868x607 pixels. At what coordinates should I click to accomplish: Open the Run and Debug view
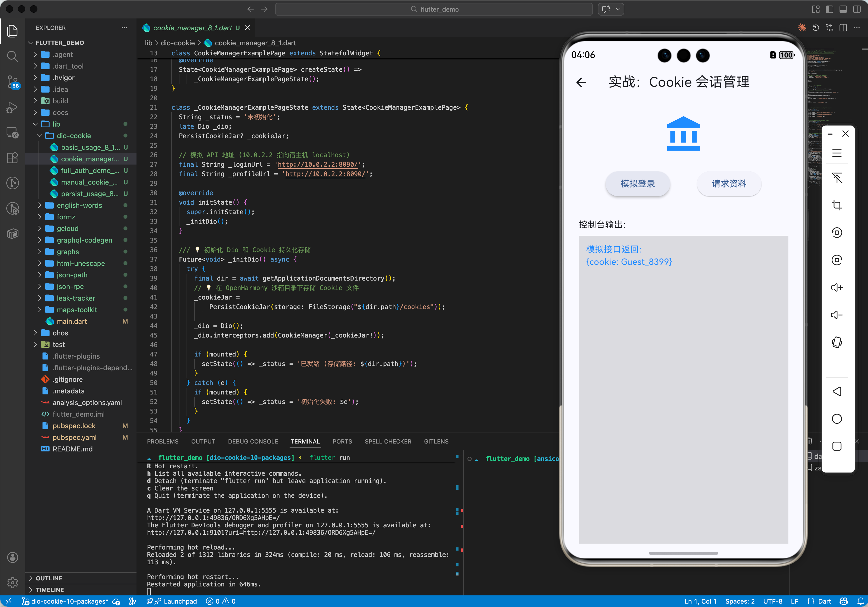tap(12, 107)
